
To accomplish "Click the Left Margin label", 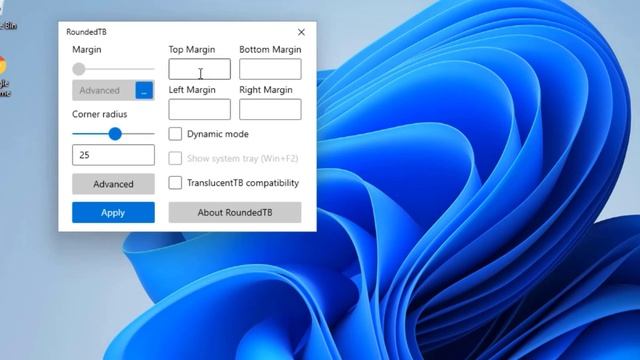I will tap(192, 90).
